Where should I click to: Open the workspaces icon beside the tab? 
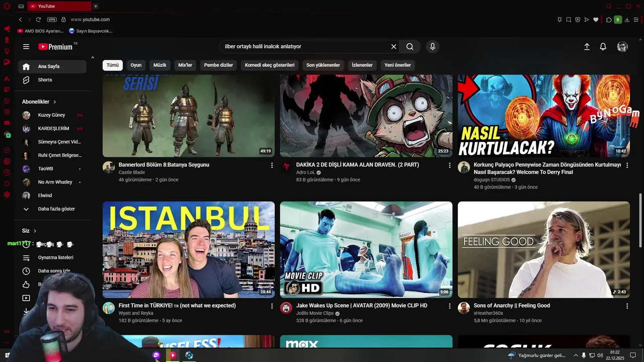(x=21, y=6)
